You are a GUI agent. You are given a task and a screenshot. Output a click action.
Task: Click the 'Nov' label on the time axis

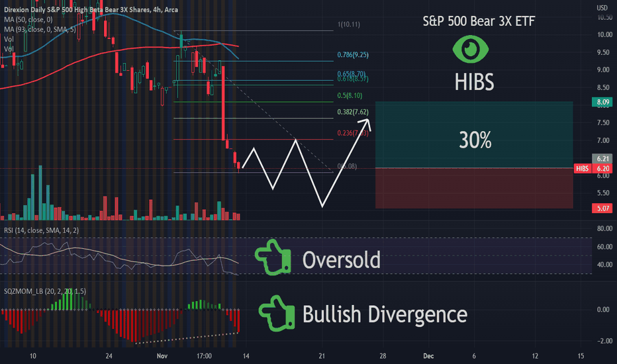[x=162, y=356]
